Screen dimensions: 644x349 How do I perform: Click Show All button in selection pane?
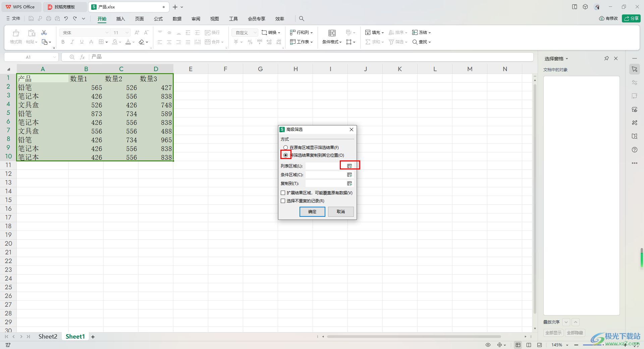[x=553, y=333]
